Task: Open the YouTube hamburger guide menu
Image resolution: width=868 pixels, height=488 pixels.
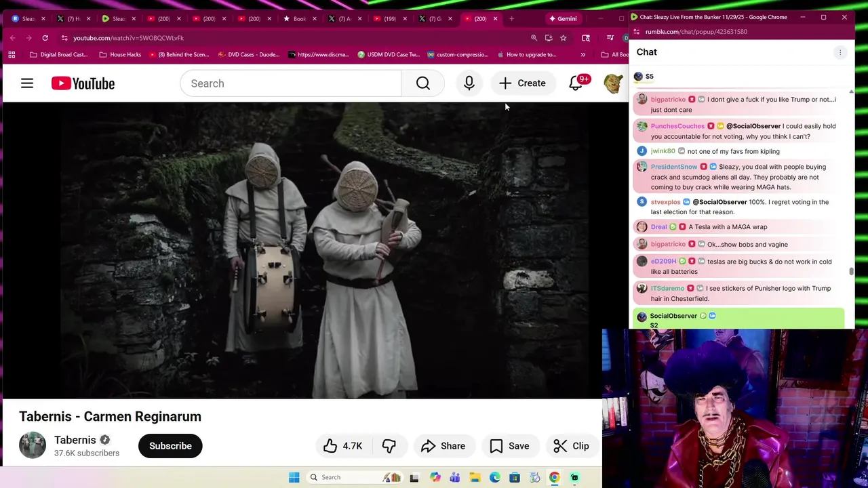Action: pos(27,83)
